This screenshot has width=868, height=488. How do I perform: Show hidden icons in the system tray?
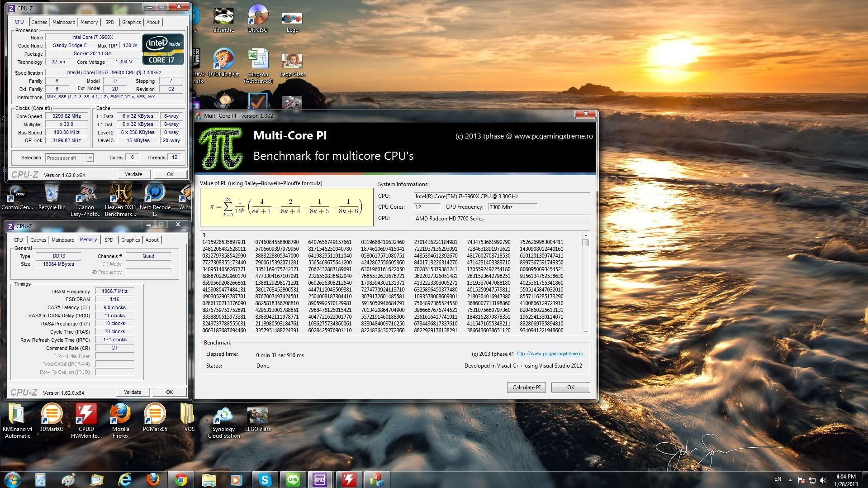tap(790, 480)
